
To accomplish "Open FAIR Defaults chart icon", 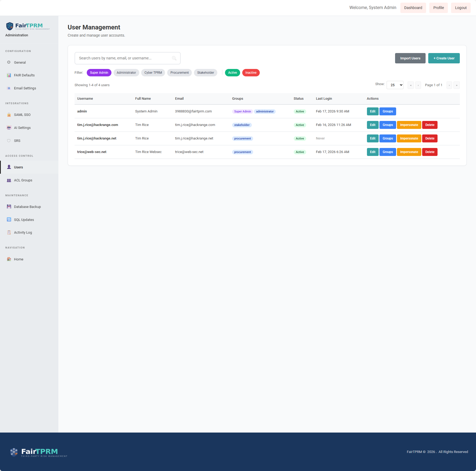I will (x=9, y=75).
